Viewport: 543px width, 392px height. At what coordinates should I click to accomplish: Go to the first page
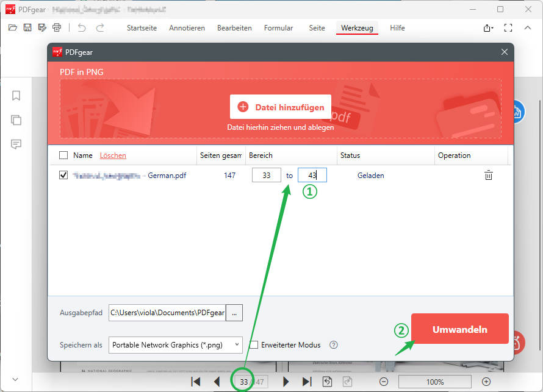pos(196,382)
